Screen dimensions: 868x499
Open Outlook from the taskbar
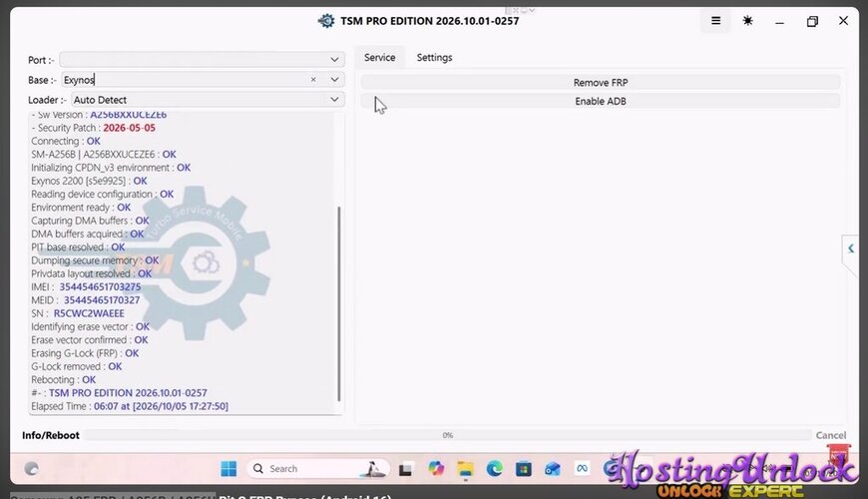pos(553,469)
